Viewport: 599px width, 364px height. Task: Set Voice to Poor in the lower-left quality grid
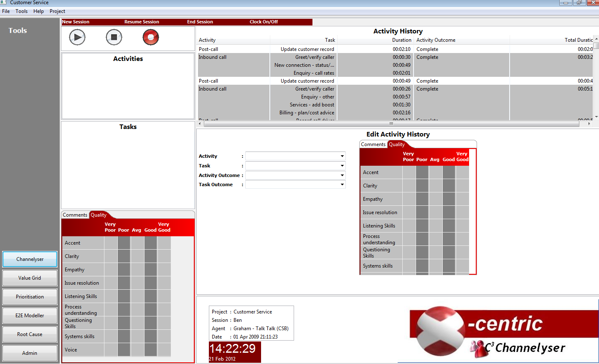tap(124, 350)
